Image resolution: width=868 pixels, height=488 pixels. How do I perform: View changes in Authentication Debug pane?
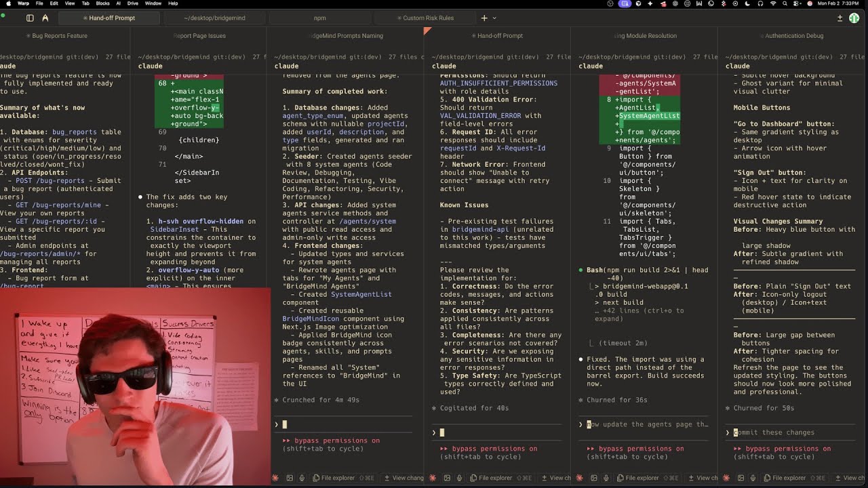tap(850, 478)
